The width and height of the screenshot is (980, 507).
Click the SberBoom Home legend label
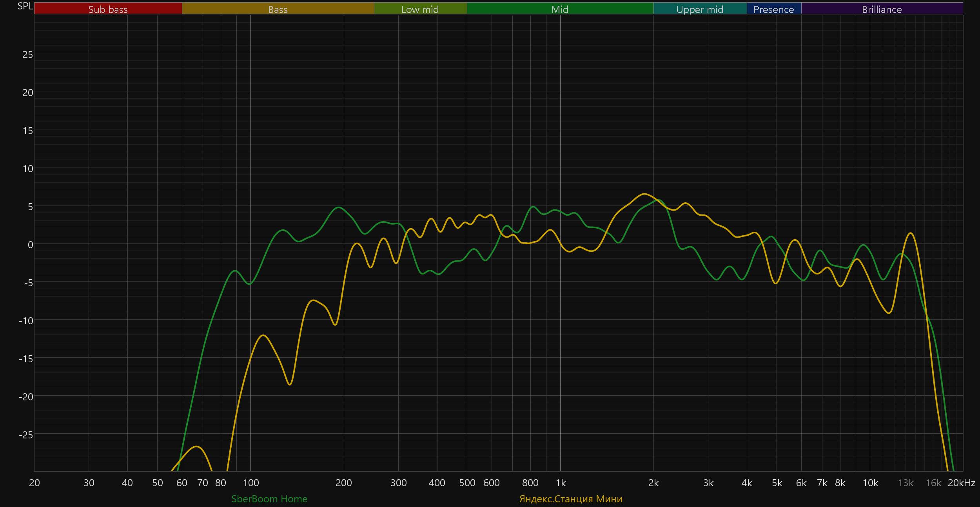click(269, 499)
